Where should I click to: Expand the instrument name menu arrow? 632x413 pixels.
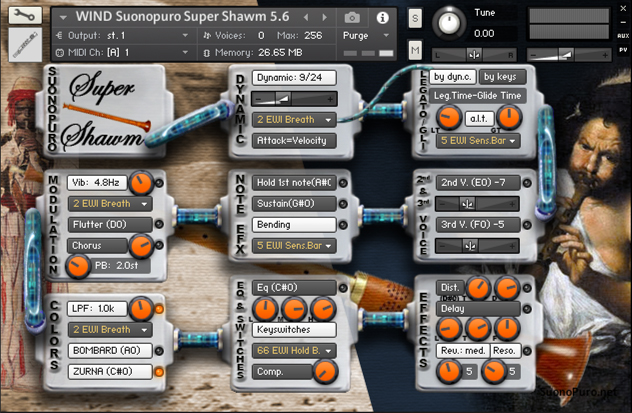pyautogui.click(x=63, y=18)
